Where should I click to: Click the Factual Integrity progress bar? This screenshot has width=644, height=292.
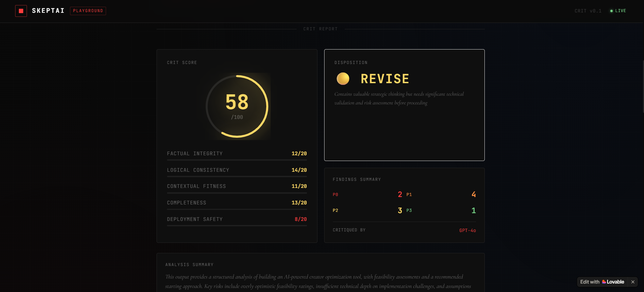click(x=237, y=160)
